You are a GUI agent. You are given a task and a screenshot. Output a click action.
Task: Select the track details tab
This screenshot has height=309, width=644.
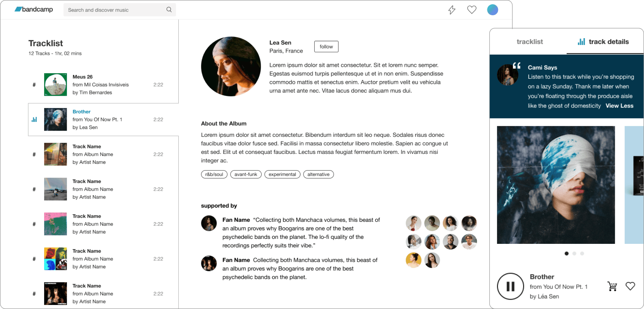[x=604, y=42]
